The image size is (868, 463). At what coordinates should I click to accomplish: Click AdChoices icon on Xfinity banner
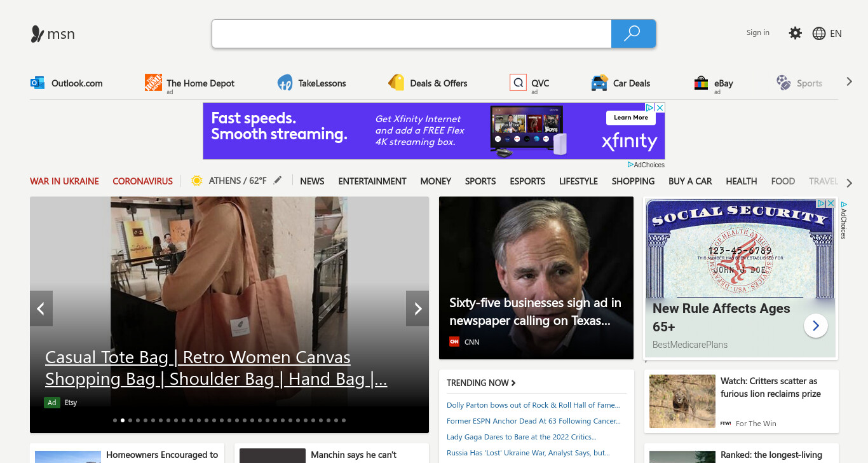click(651, 108)
